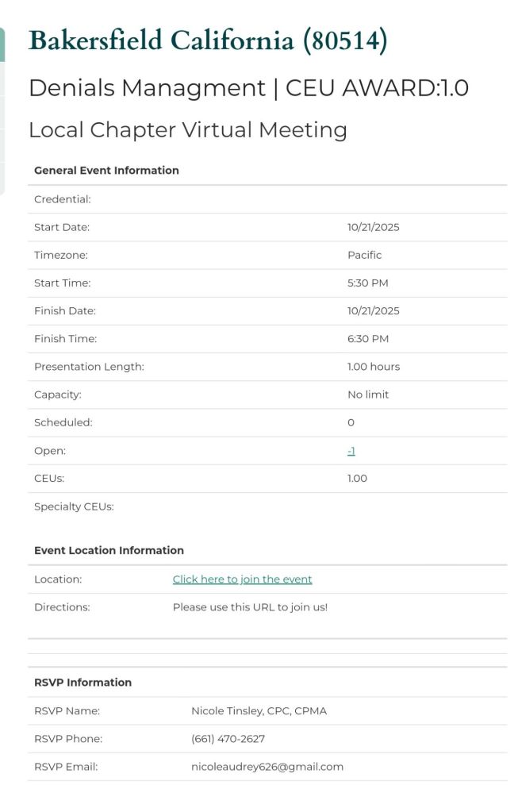
Task: Click the 'Local Chapter Virtual Meeting' subtitle
Action: pyautogui.click(x=187, y=130)
